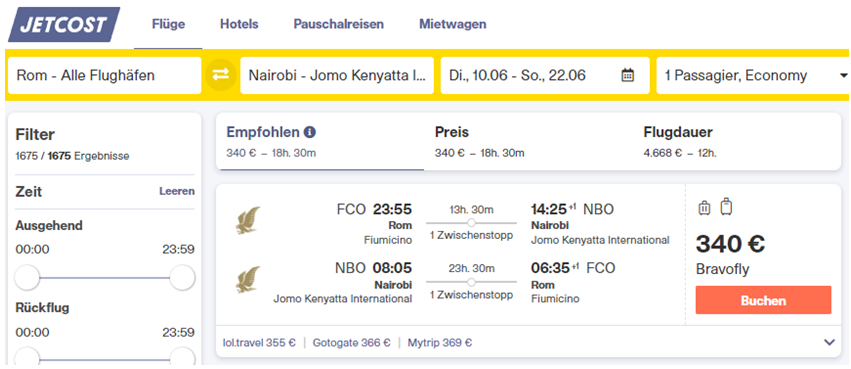Click the carry-on baggage icon

[704, 208]
